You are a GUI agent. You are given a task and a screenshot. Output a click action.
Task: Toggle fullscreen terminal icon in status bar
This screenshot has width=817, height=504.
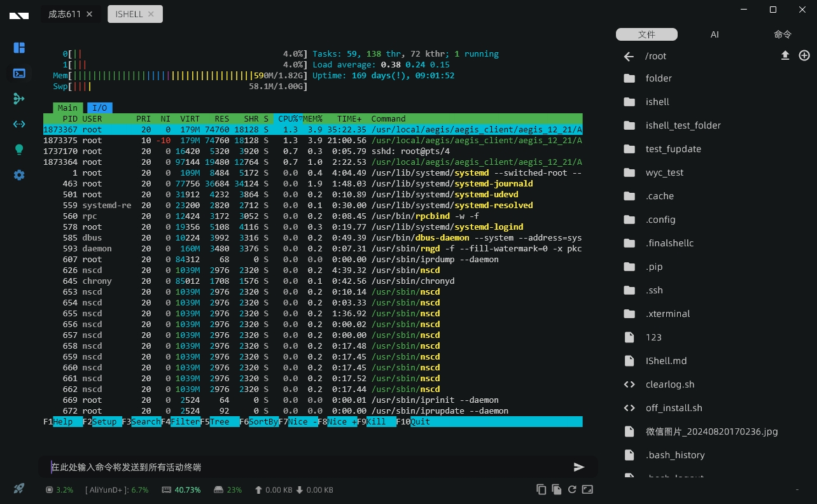(x=587, y=489)
